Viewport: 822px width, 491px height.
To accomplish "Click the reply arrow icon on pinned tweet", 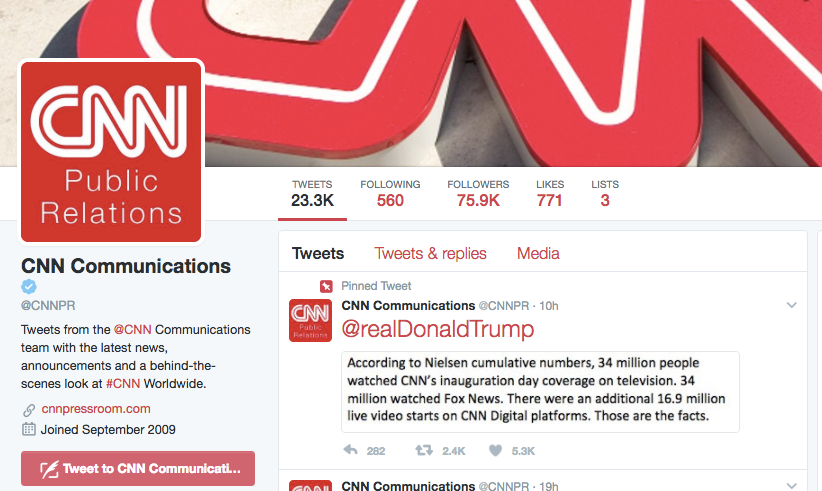I will 350,450.
